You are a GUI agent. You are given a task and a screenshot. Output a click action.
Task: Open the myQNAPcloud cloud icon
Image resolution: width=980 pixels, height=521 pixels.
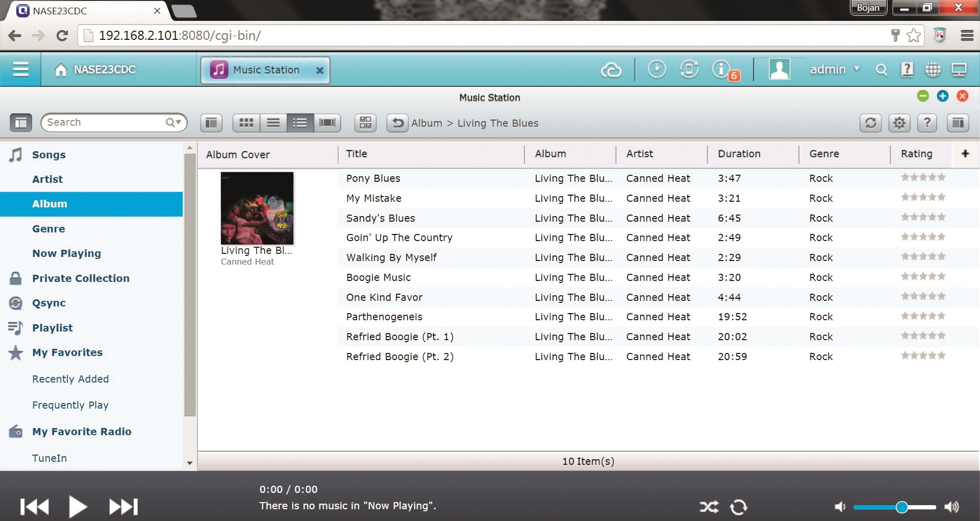(x=611, y=69)
